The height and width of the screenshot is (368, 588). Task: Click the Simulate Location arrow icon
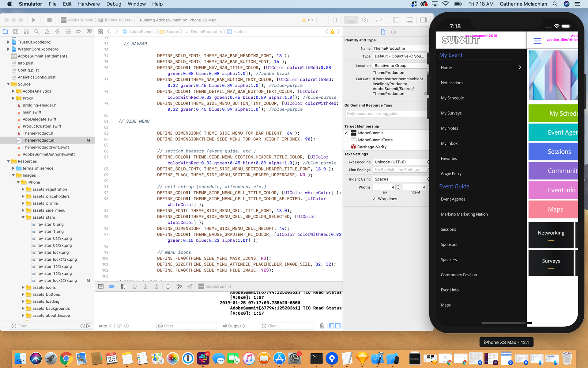190,286
